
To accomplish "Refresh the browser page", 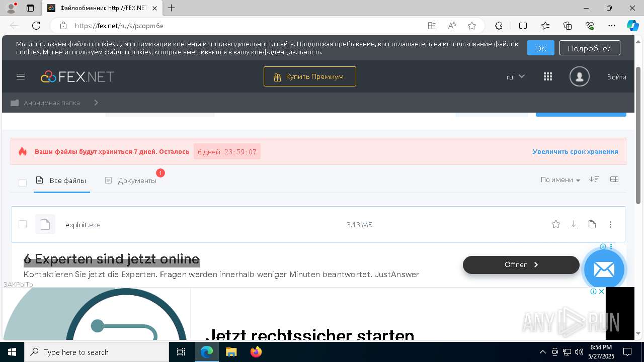I will [x=36, y=26].
